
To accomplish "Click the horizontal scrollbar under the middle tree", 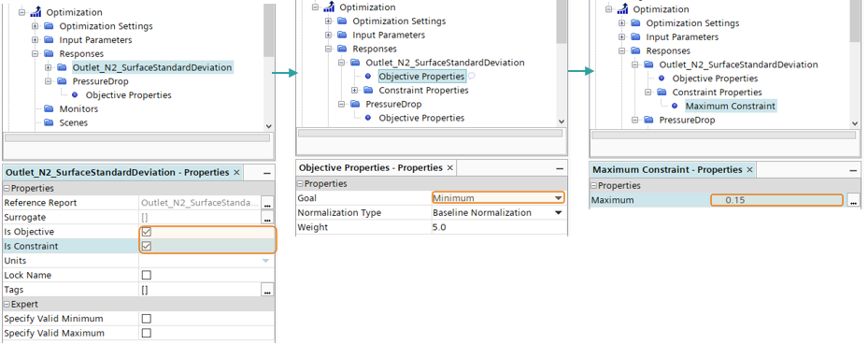I will tap(430, 133).
